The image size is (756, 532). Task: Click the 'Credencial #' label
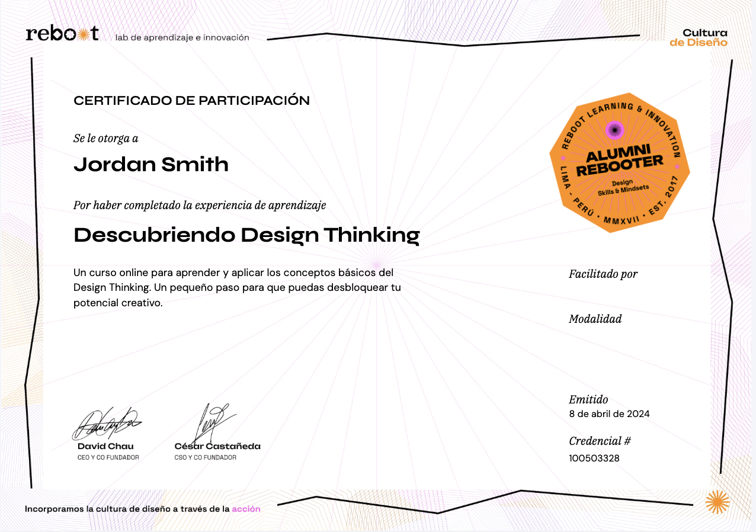600,441
